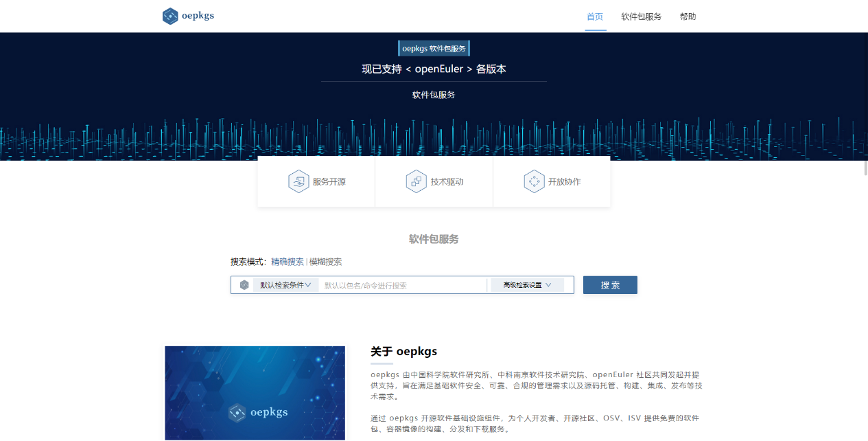868x441 pixels.
Task: Click the 搜索 button
Action: pyautogui.click(x=610, y=285)
